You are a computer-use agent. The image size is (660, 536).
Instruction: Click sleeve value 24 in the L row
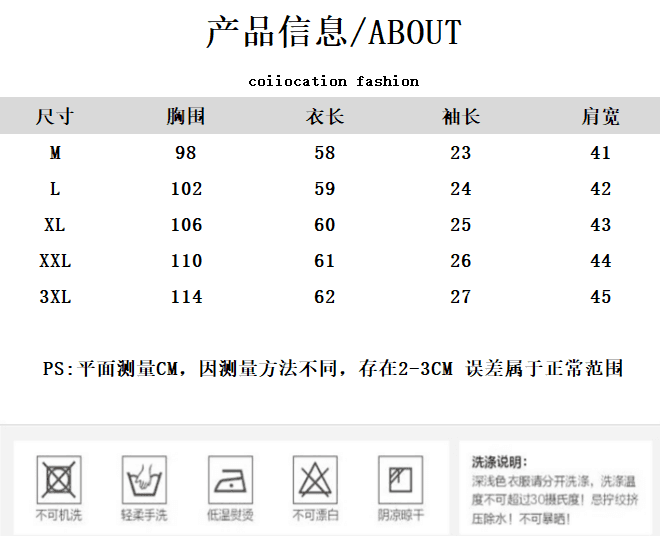(460, 189)
